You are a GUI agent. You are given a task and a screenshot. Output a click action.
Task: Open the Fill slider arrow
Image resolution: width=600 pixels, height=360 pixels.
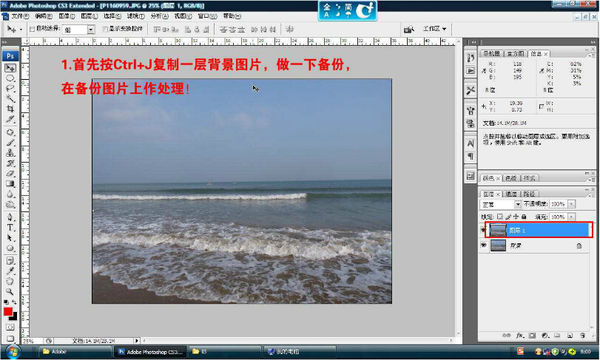pyautogui.click(x=572, y=217)
